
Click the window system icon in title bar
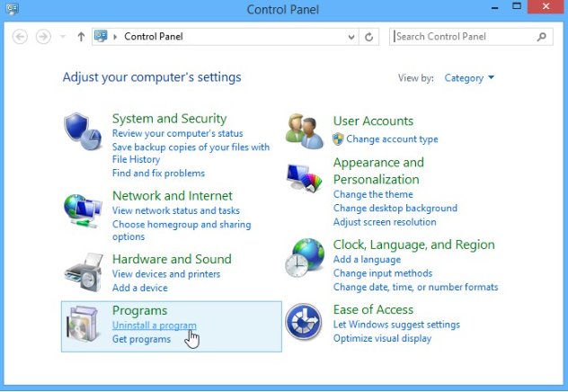pyautogui.click(x=12, y=8)
